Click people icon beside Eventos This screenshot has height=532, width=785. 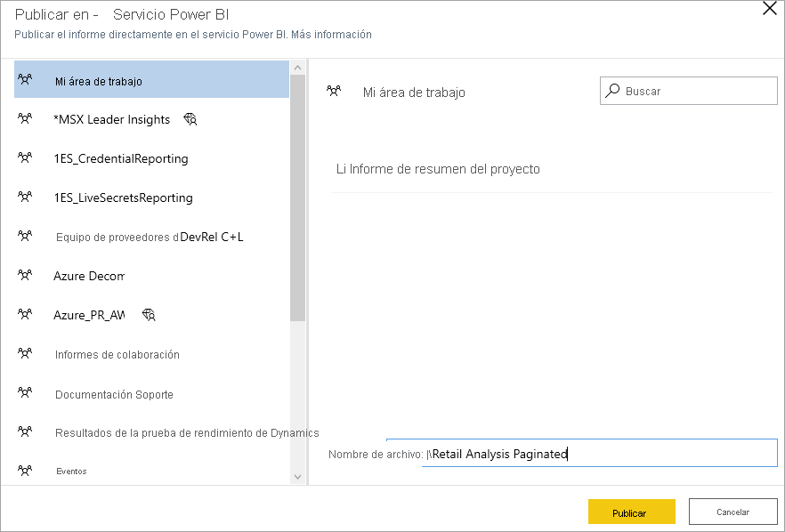25,471
